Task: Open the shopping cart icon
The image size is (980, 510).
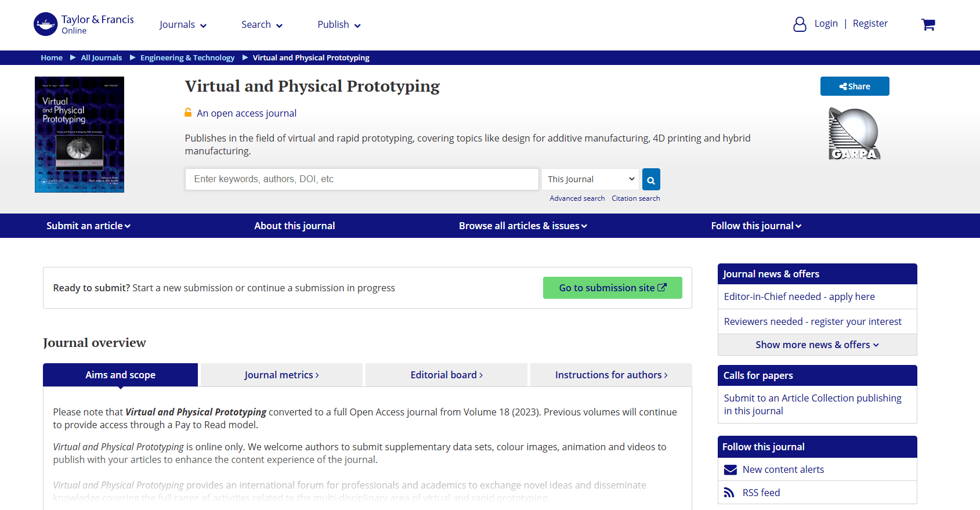Action: coord(928,24)
